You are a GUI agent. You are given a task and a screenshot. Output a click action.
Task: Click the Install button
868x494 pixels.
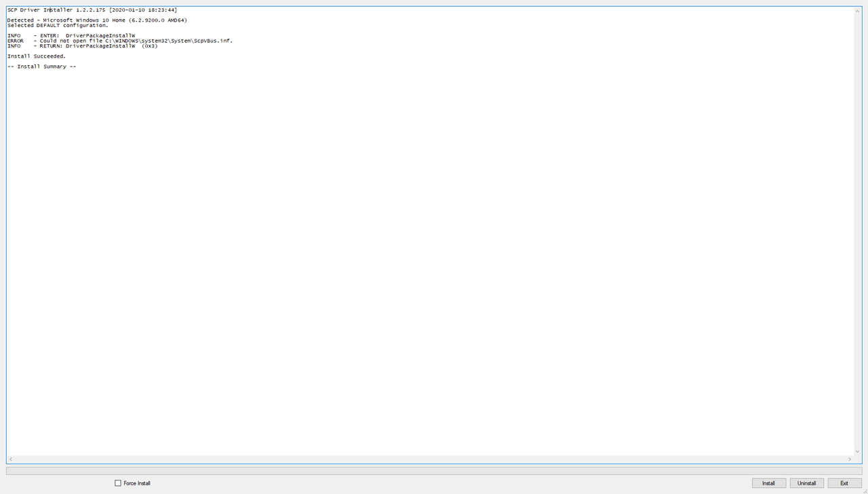tap(768, 483)
